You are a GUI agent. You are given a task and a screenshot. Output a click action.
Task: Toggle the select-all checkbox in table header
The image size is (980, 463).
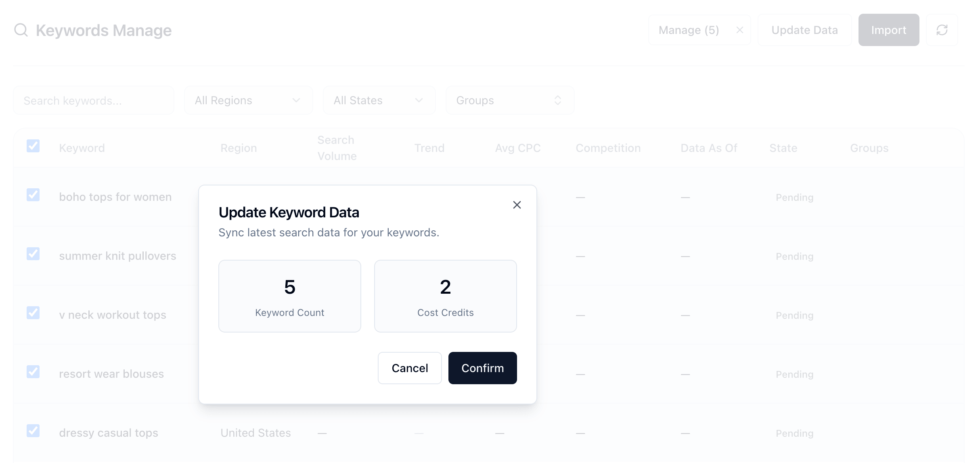coord(33,146)
